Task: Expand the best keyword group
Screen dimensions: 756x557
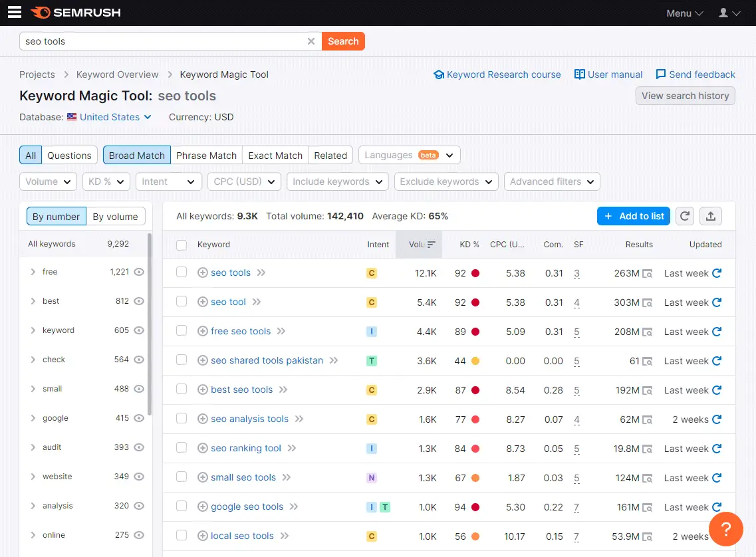Action: coord(33,301)
